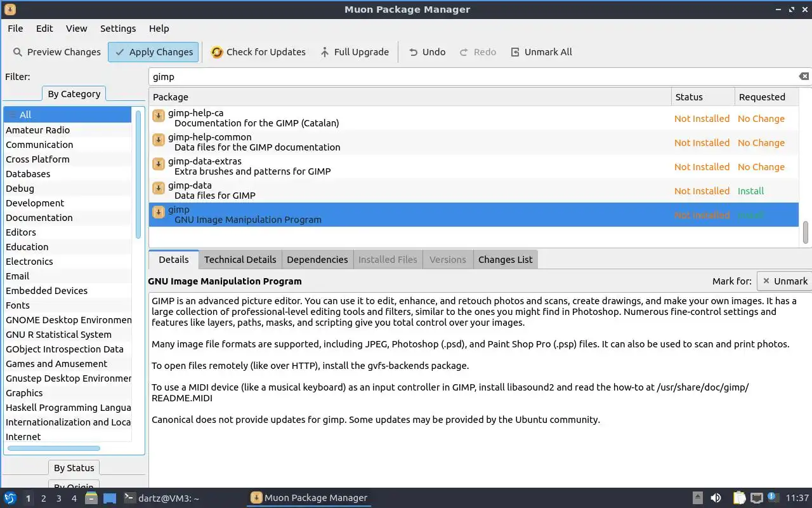Select the Electronics category
812x508 pixels.
(67, 262)
